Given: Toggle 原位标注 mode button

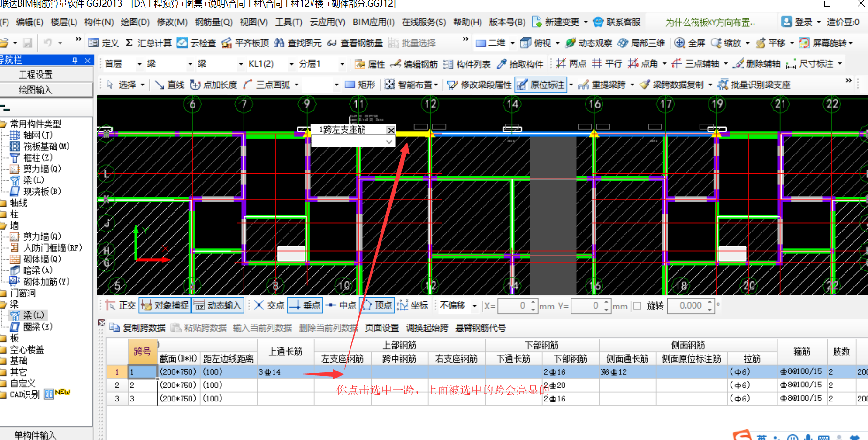Looking at the screenshot, I should 541,85.
